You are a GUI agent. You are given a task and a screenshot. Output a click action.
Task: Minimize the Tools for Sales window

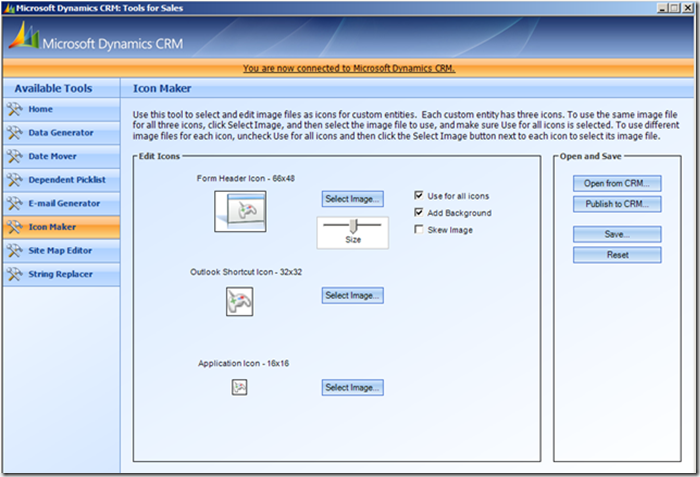pos(662,8)
